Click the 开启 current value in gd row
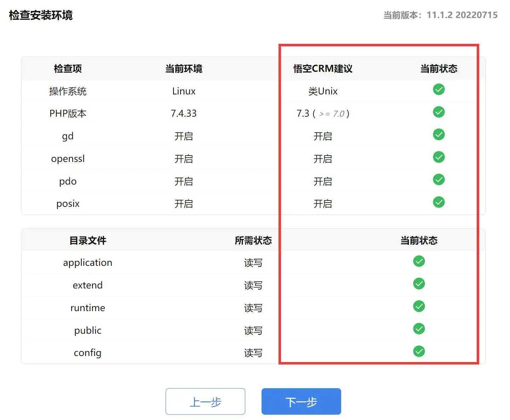 click(x=184, y=136)
